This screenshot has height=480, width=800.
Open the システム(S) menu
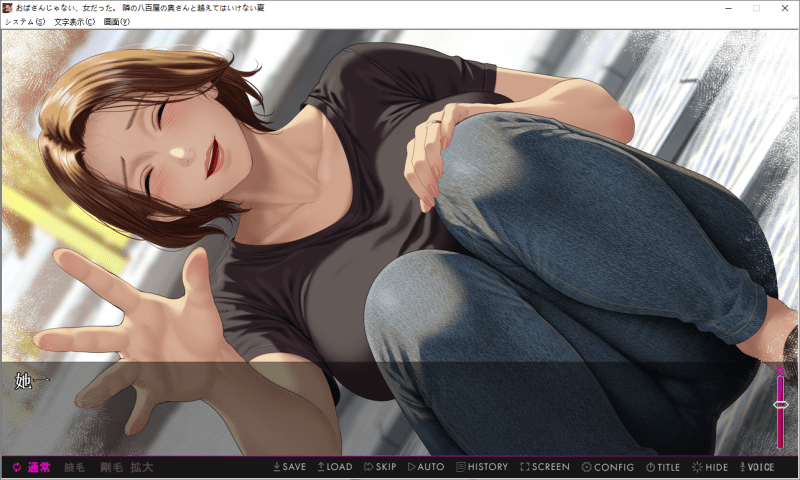pos(25,22)
